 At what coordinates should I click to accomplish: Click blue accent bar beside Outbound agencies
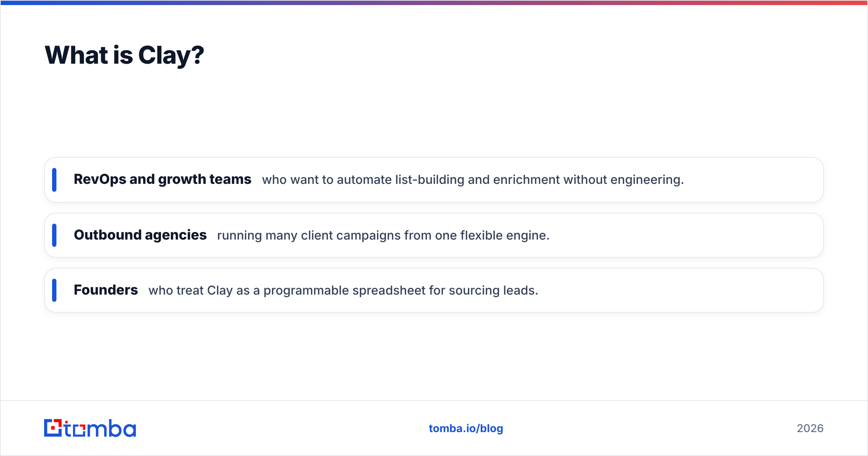[54, 235]
